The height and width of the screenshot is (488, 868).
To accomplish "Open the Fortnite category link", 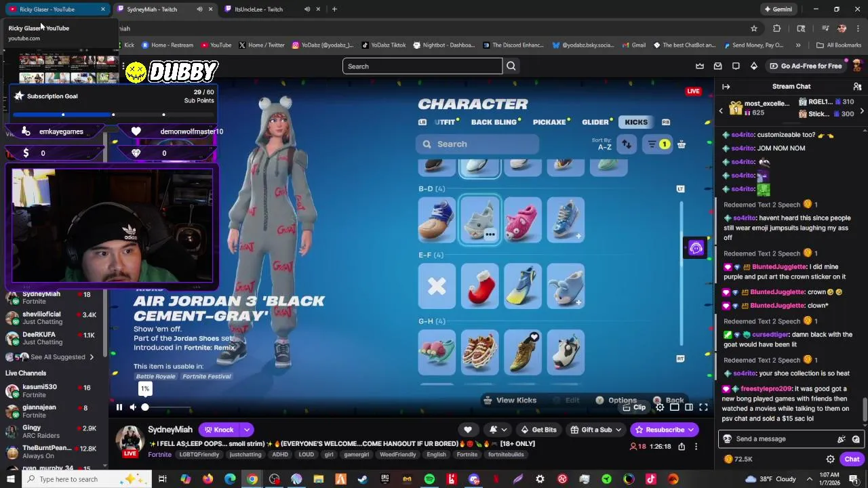I will (159, 455).
